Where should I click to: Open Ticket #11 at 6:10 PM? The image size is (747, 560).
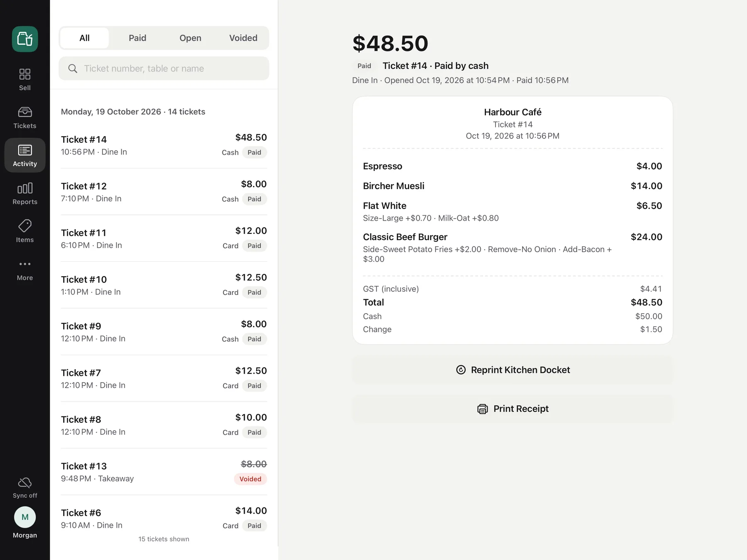point(164,239)
